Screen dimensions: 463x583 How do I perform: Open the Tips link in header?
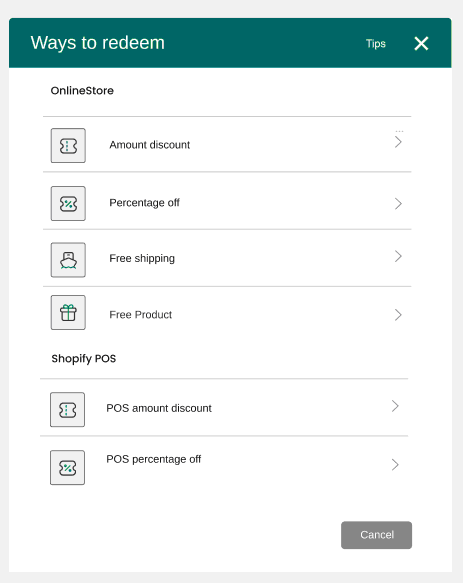click(x=376, y=44)
